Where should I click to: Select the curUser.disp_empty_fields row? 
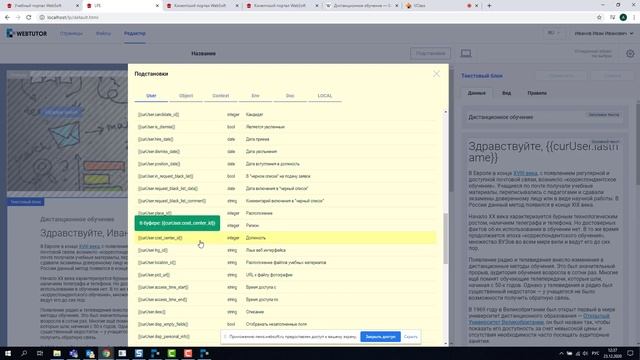(285, 324)
